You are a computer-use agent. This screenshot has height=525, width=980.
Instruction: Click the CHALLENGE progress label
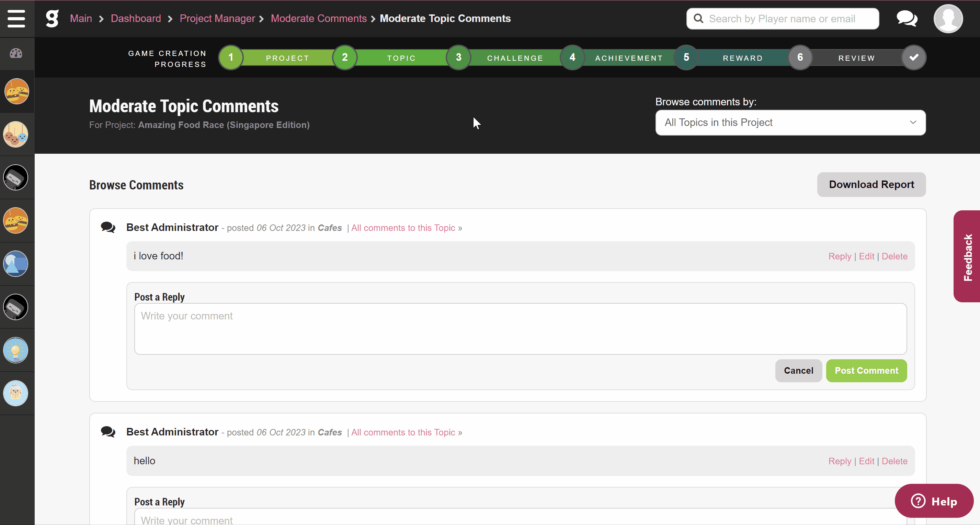515,58
